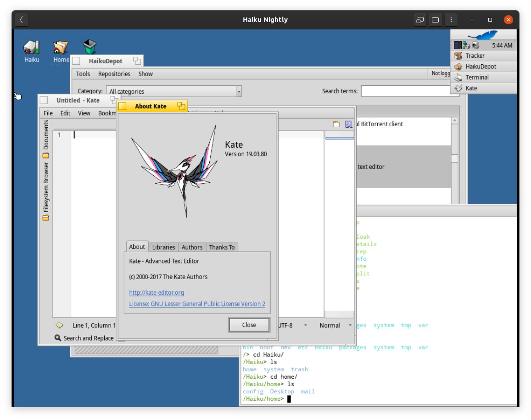Open the http://kate-editor.org link

coord(157,292)
